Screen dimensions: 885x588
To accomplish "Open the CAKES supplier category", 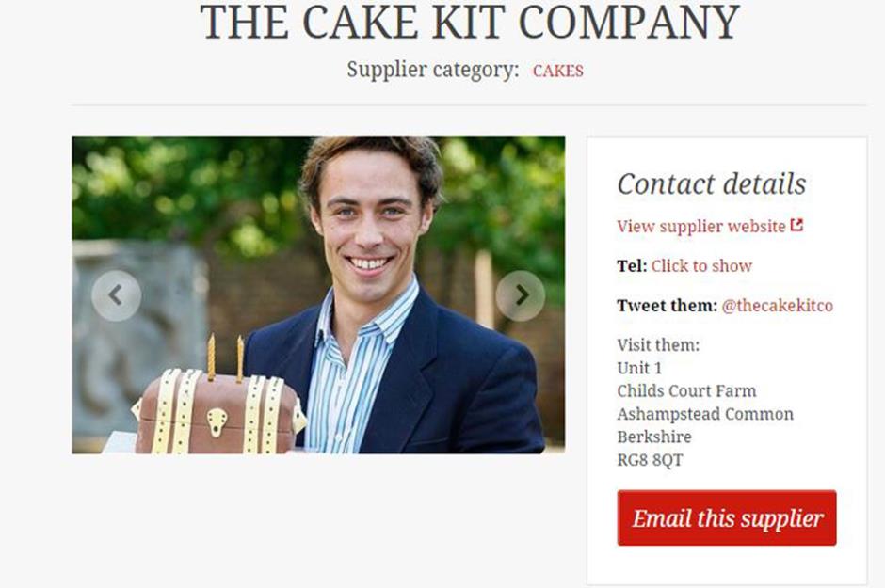I will (x=557, y=72).
